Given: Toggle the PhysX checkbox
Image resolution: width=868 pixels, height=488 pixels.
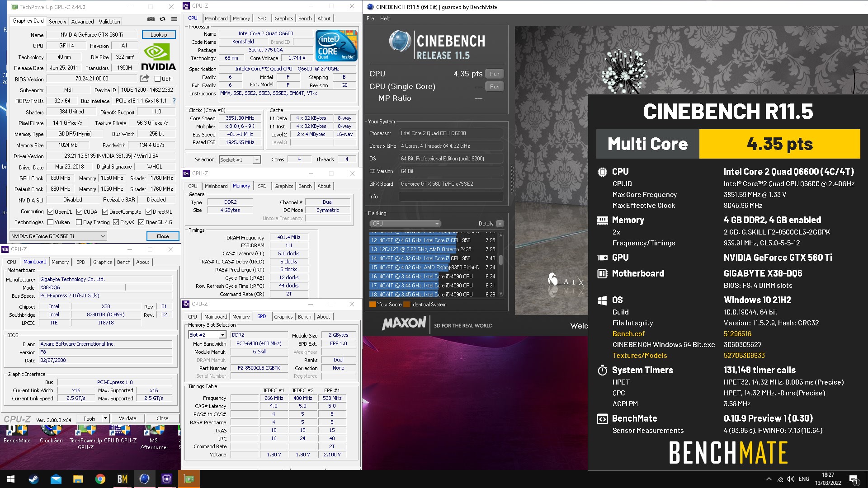Looking at the screenshot, I should pos(116,222).
